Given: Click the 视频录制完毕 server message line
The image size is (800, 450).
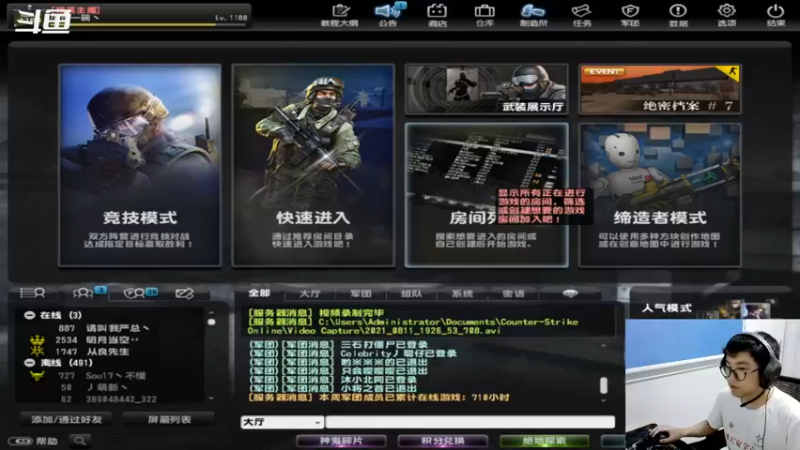Looking at the screenshot, I should point(316,313).
